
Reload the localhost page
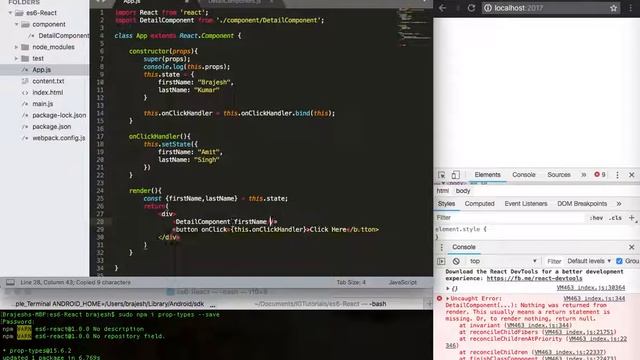[471, 8]
